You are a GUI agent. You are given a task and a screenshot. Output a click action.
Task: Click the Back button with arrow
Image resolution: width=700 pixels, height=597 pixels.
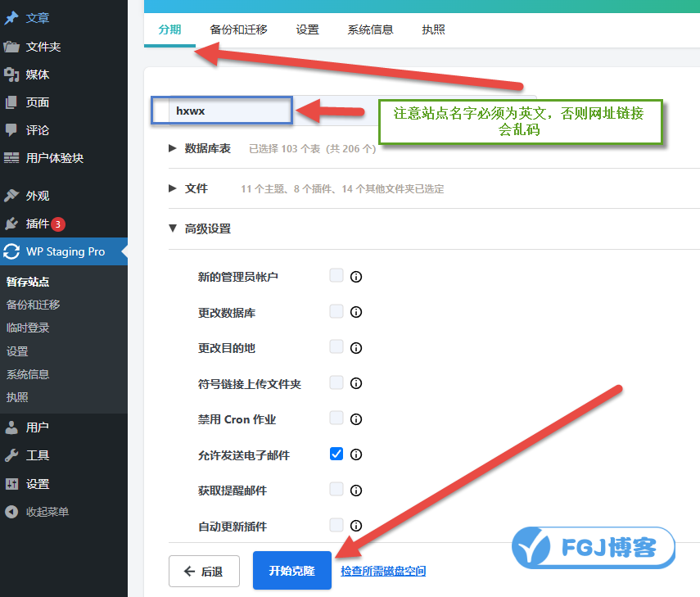click(x=204, y=571)
